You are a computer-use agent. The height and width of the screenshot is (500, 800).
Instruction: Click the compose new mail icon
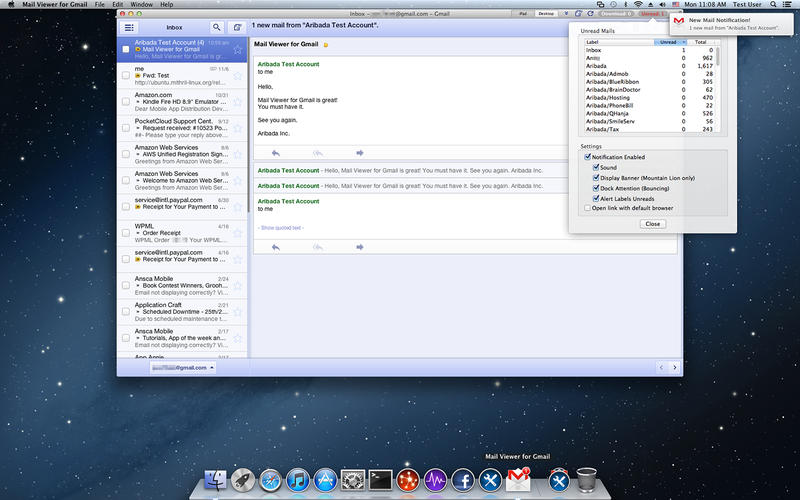(x=237, y=27)
